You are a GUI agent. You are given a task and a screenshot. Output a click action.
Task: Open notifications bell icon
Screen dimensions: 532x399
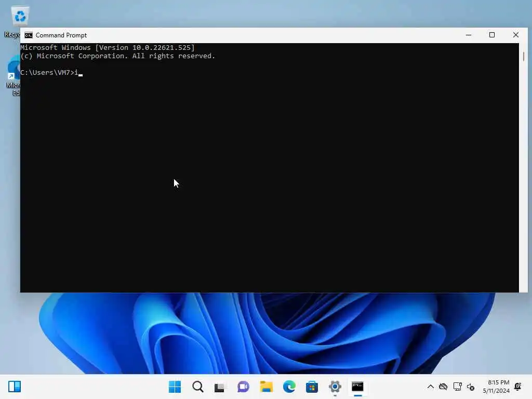[x=518, y=387]
